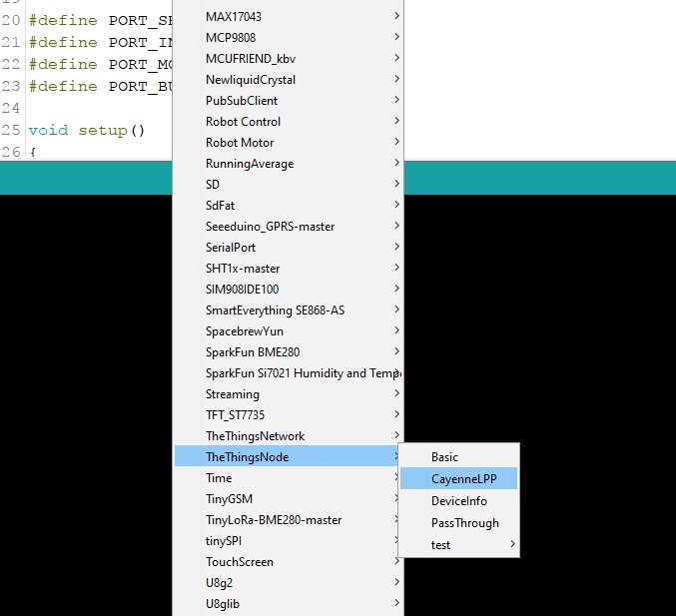Viewport: 676px width, 616px height.
Task: Expand arrow next to SdFat
Action: [396, 205]
